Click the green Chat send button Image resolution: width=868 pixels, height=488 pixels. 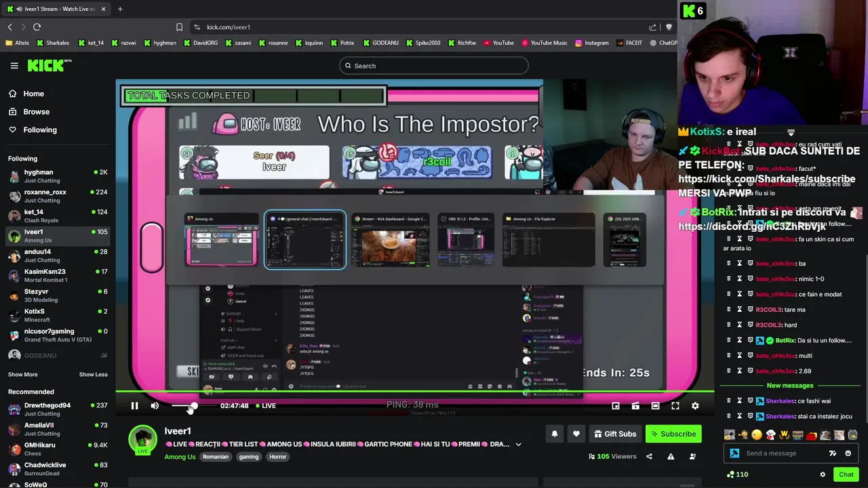[846, 474]
